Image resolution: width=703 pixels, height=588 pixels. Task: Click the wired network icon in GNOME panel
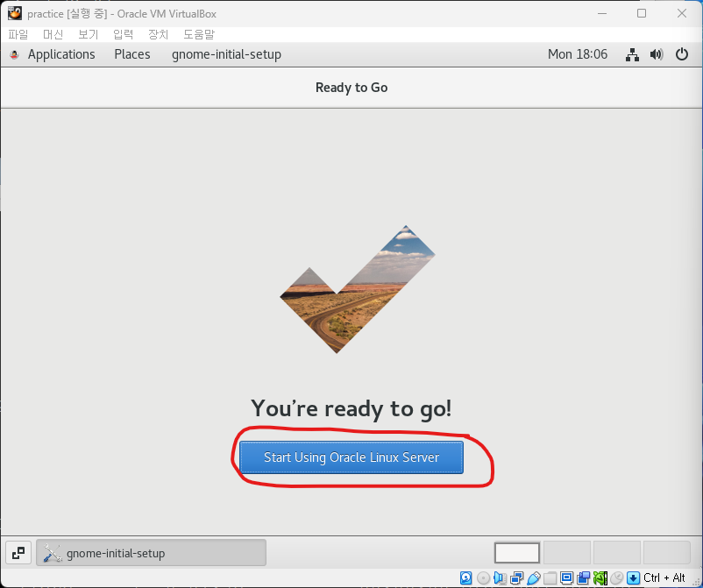pos(633,54)
